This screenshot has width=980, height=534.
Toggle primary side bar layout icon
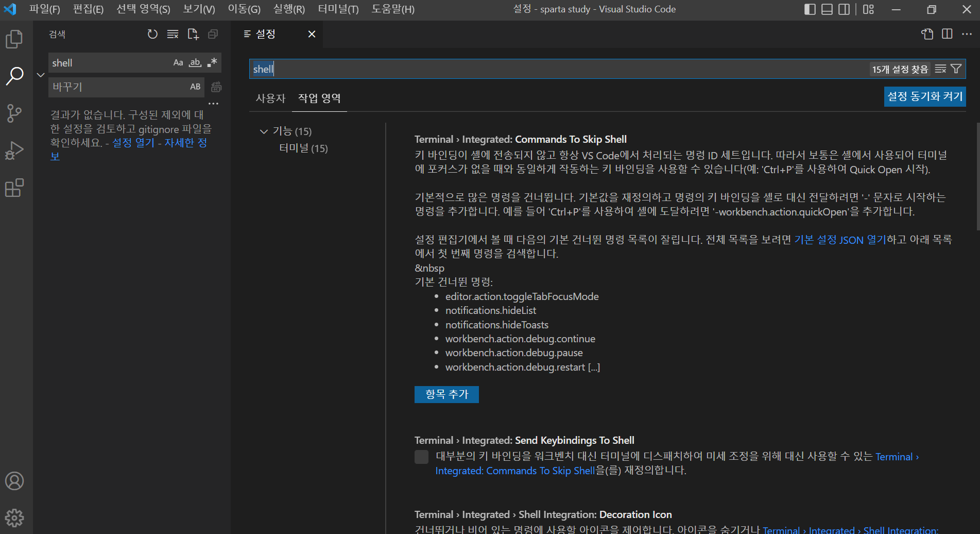pyautogui.click(x=810, y=9)
